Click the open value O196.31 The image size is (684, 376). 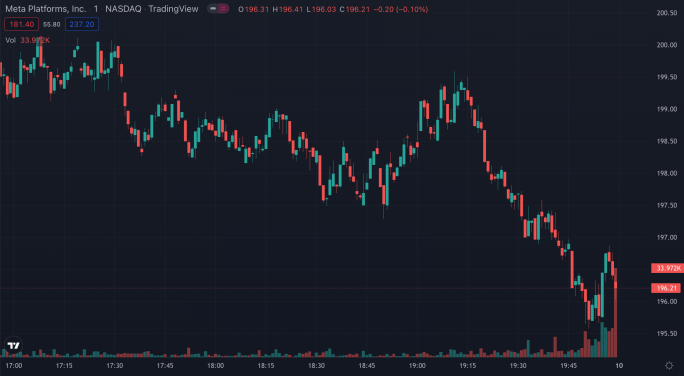click(x=254, y=9)
